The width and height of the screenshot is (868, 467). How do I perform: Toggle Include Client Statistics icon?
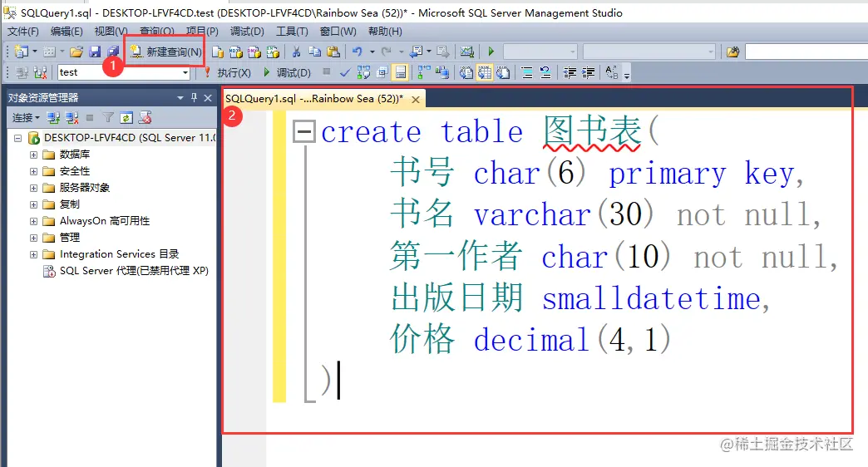(441, 72)
